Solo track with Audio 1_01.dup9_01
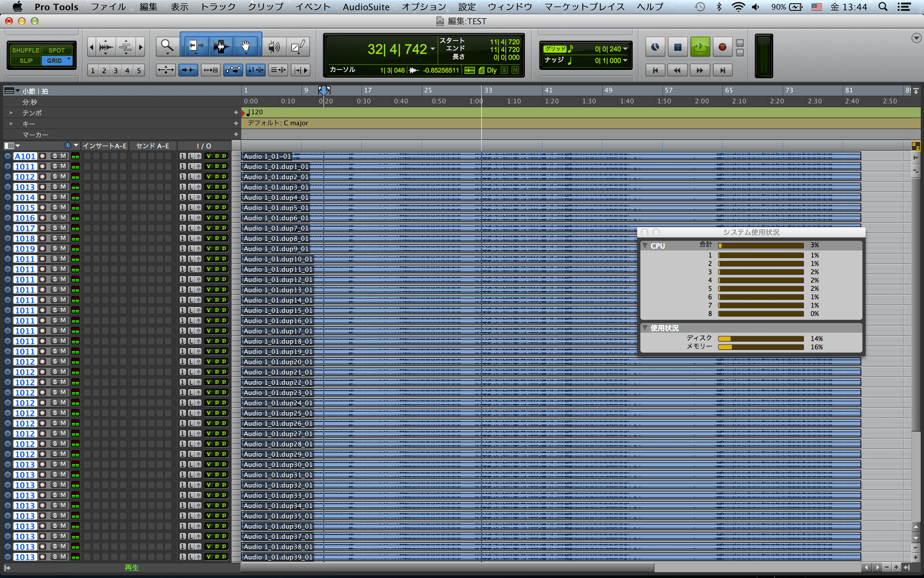Viewport: 924px width, 578px height. click(x=55, y=249)
